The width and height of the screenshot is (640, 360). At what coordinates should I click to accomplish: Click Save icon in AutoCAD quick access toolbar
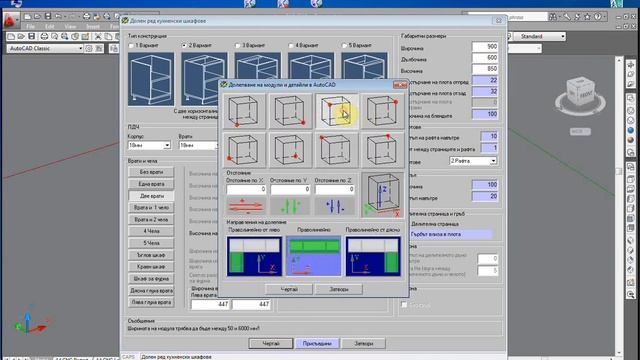[x=48, y=16]
